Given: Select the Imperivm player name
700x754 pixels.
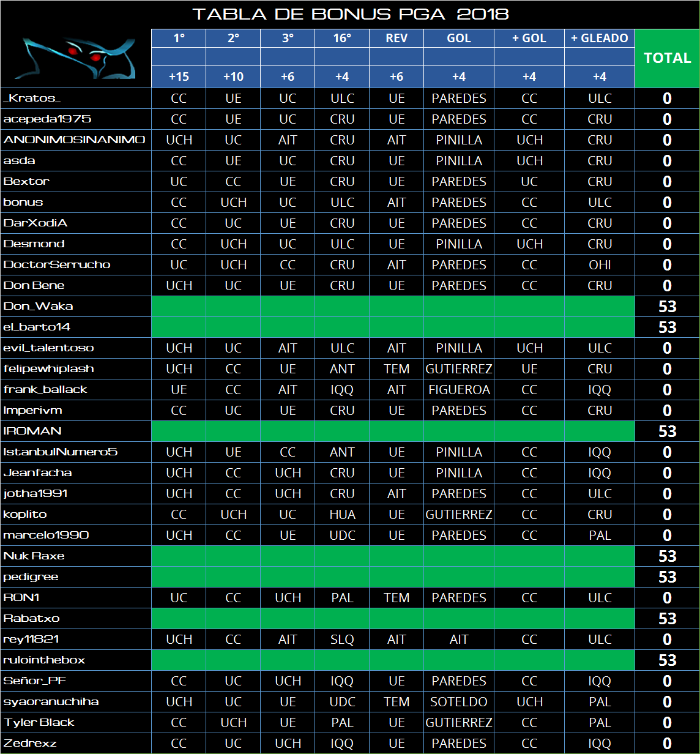Looking at the screenshot, I should pyautogui.click(x=32, y=411).
